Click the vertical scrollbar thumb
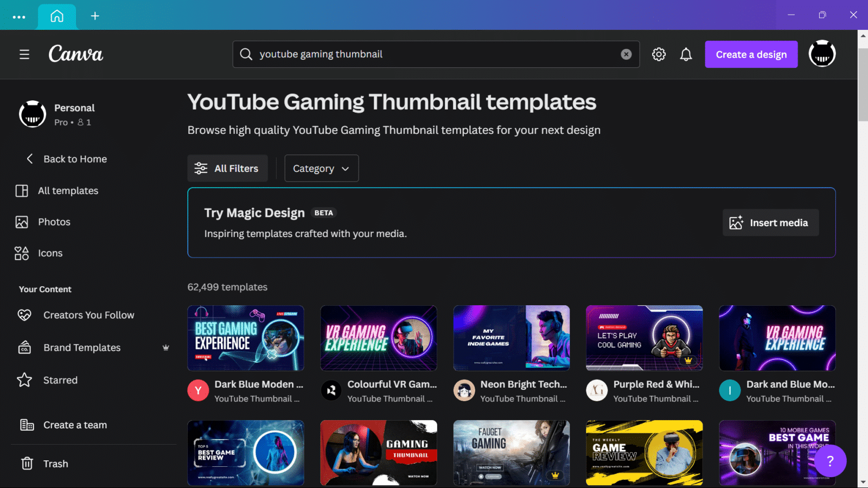Screen dimensions: 868x488 click(x=863, y=85)
